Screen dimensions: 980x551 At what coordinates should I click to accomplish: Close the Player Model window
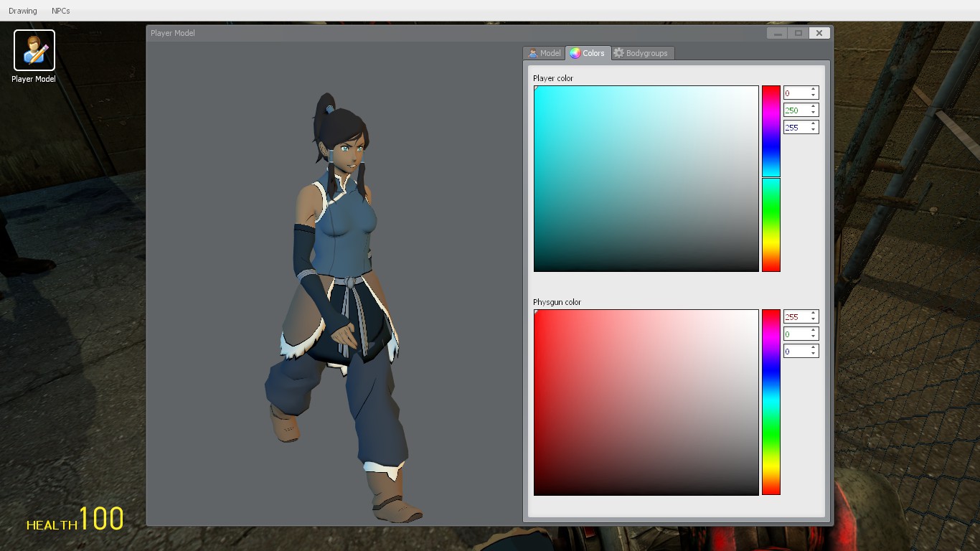click(819, 33)
